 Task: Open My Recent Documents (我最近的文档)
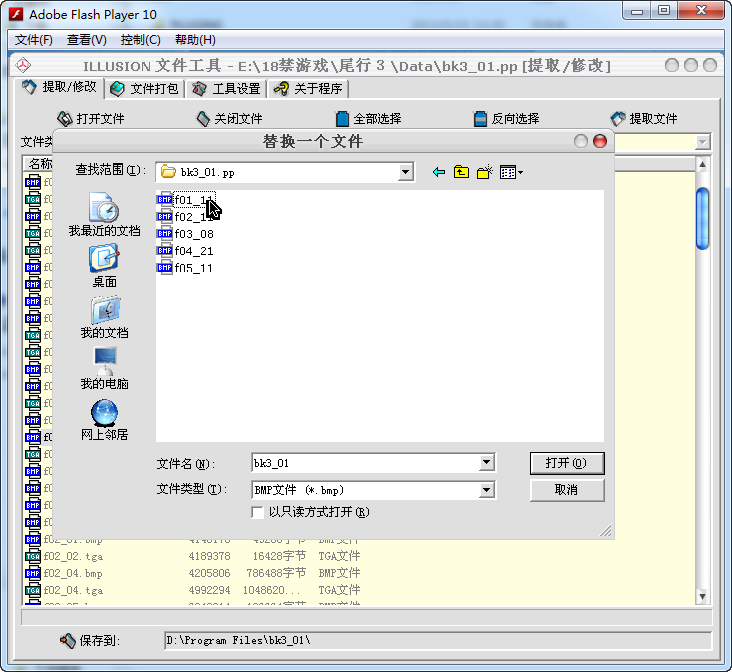coord(105,214)
